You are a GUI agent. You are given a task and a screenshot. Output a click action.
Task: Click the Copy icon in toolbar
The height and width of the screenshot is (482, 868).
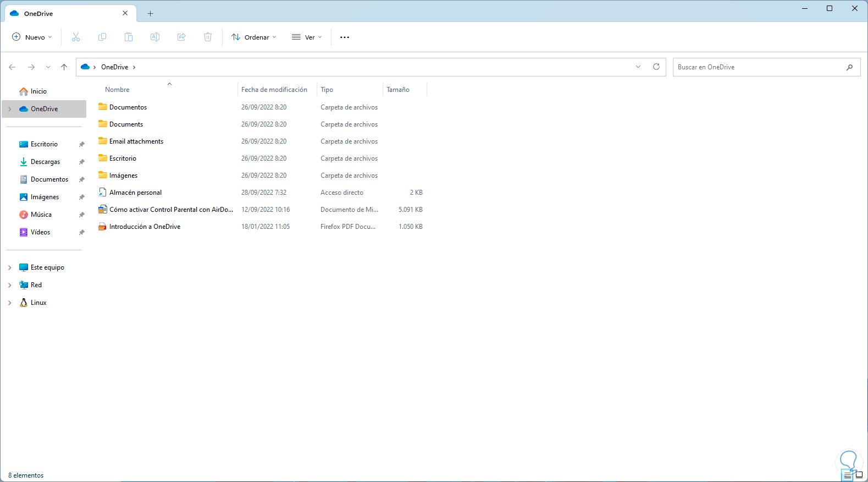pos(102,37)
